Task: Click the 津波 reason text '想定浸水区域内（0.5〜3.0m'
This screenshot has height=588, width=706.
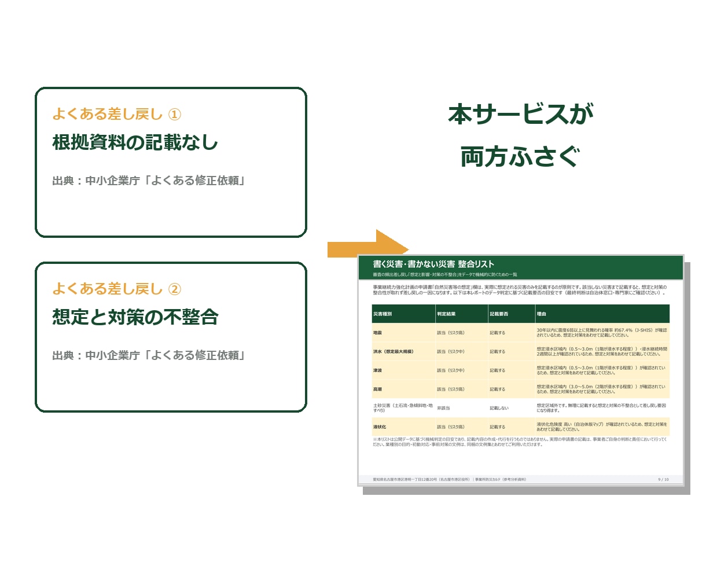Action: pyautogui.click(x=601, y=370)
